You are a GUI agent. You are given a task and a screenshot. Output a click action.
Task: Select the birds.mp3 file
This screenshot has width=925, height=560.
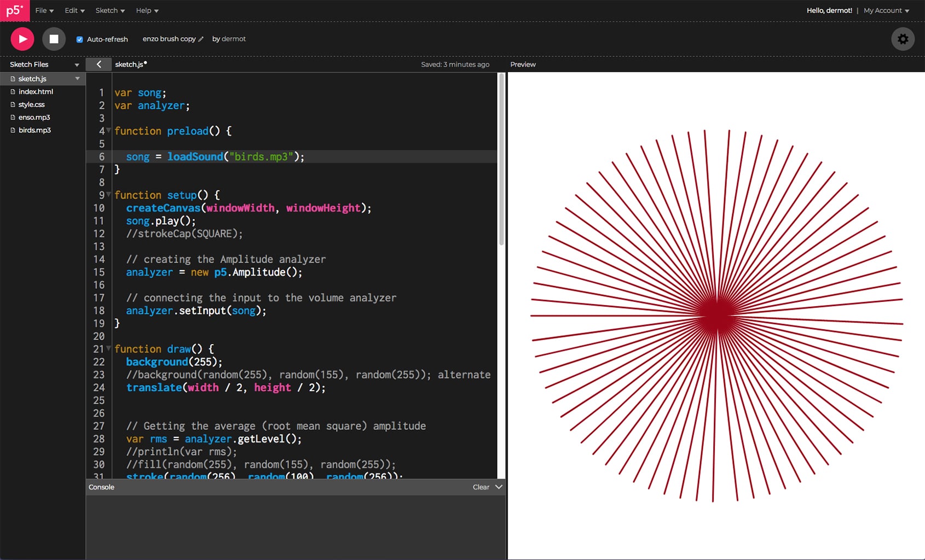pos(34,130)
